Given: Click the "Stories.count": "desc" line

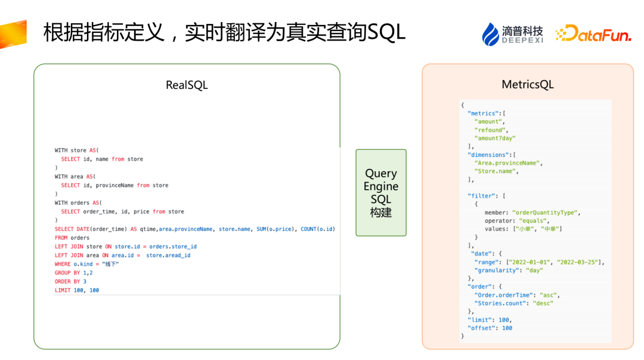Looking at the screenshot, I should click(514, 303).
